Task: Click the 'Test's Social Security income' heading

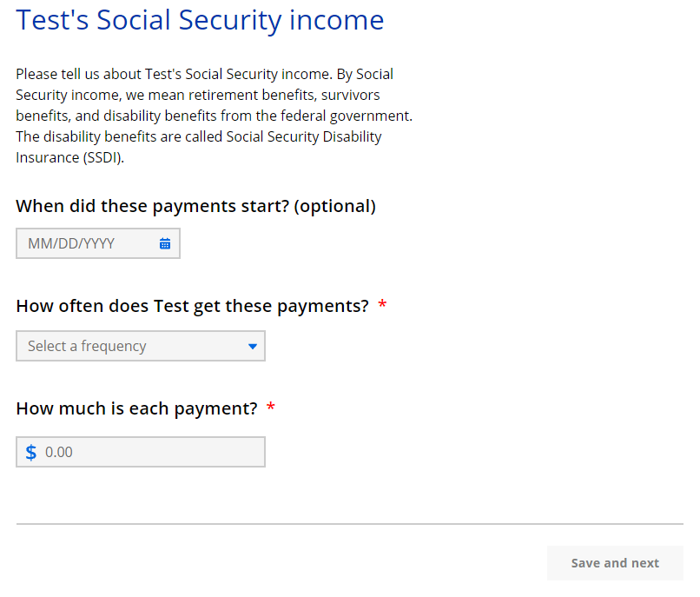Action: pyautogui.click(x=200, y=20)
